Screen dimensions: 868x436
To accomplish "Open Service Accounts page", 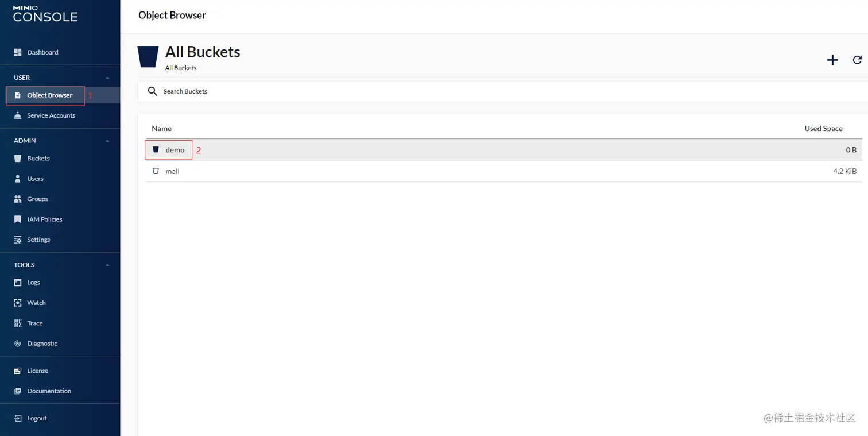I will [51, 115].
